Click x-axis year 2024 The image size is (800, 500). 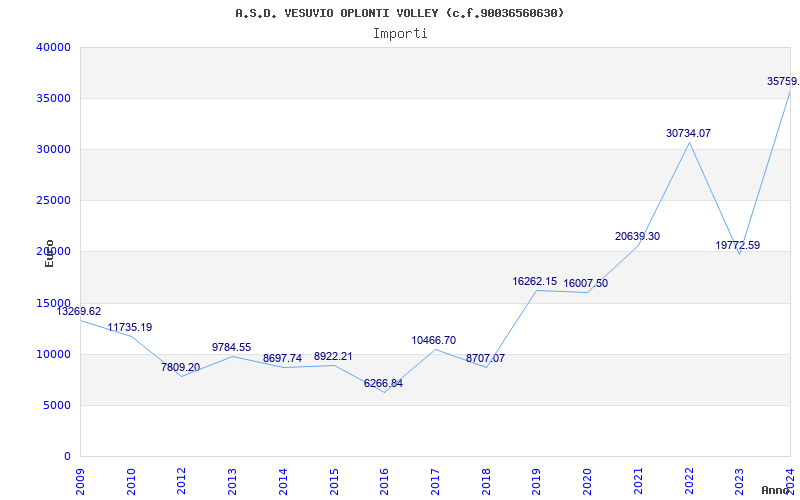[x=790, y=482]
